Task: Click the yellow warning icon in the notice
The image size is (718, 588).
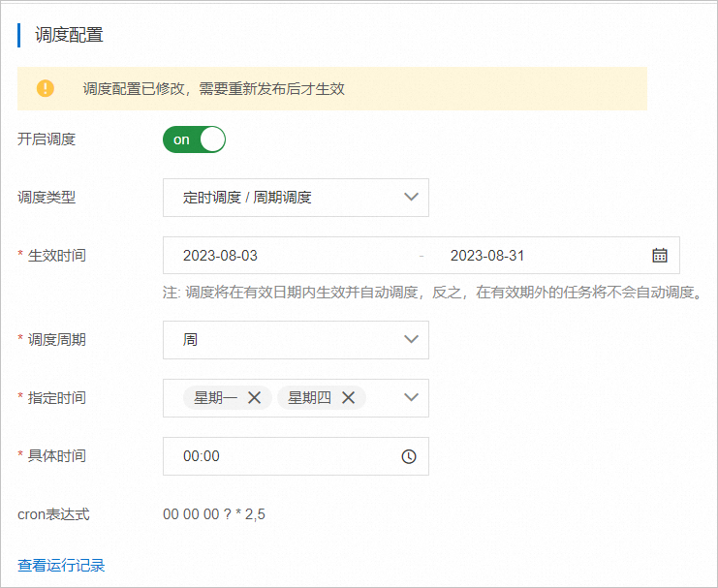Action: [46, 88]
